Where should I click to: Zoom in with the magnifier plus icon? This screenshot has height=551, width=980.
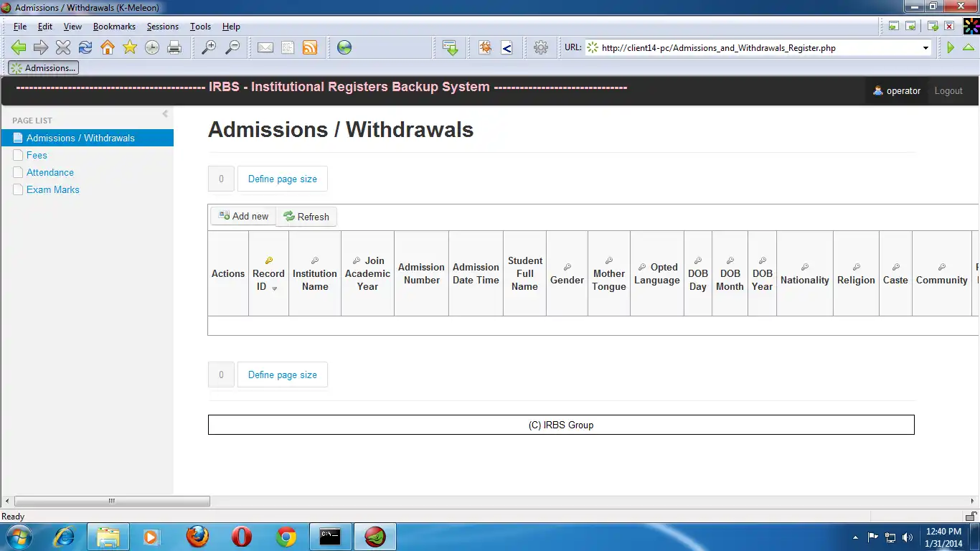[x=209, y=47]
